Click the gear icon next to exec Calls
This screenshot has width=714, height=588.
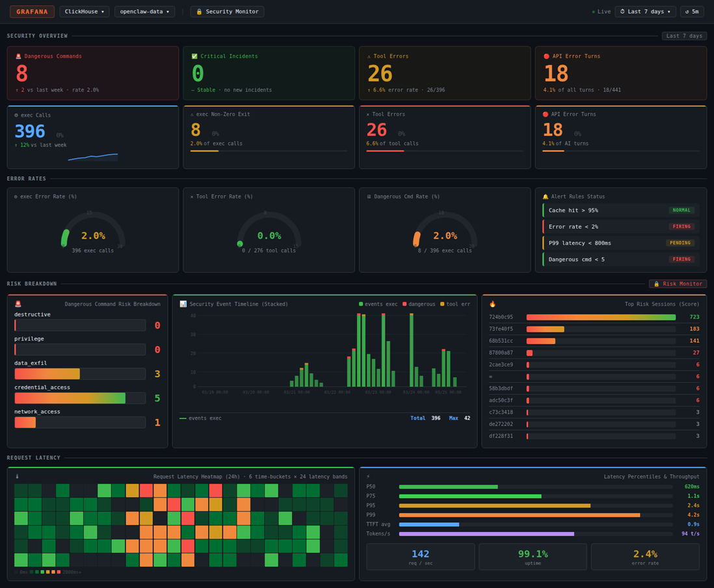pos(16,114)
